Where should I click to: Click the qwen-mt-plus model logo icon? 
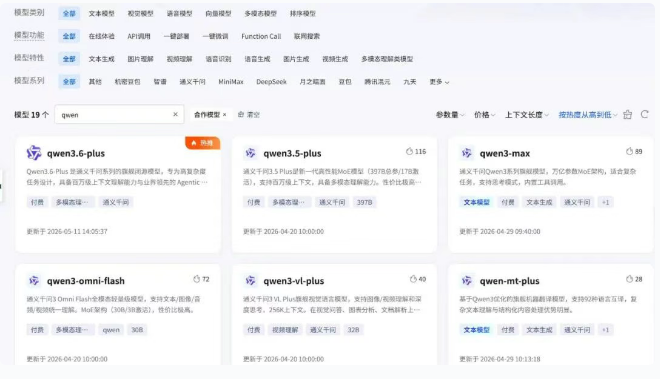pyautogui.click(x=466, y=280)
